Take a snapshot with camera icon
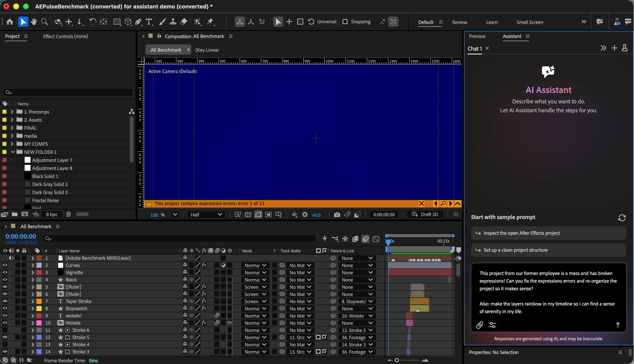This screenshot has height=364, width=634. tap(337, 215)
